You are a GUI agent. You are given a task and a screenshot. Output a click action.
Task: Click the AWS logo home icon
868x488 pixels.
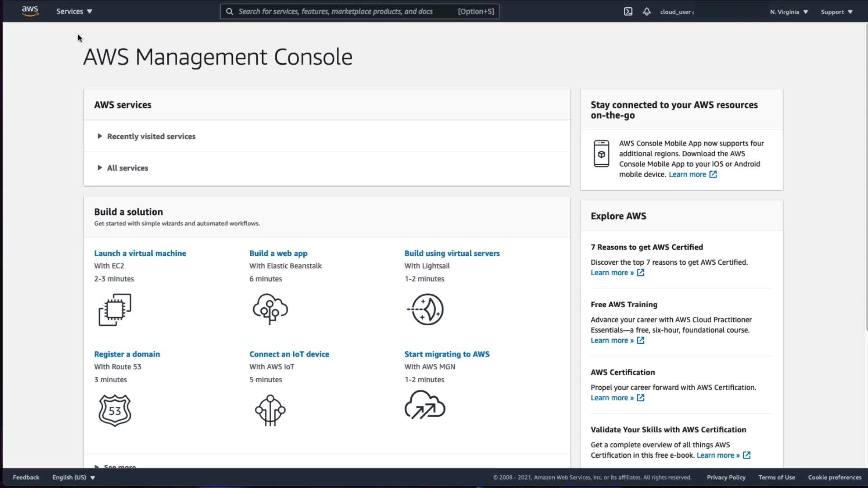[30, 11]
